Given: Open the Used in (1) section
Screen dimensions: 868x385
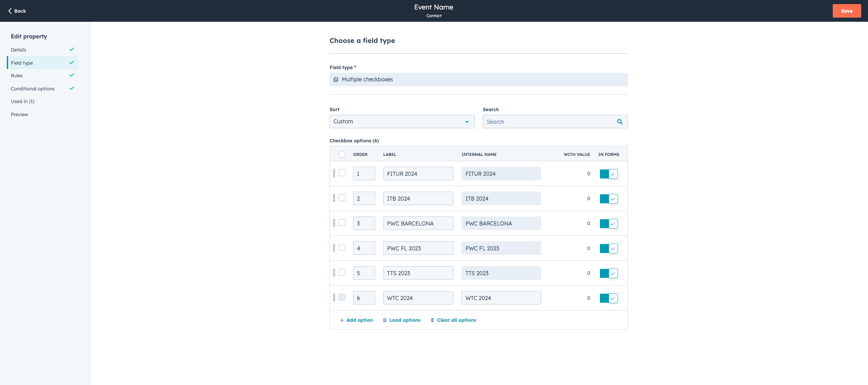Looking at the screenshot, I should [x=43, y=101].
